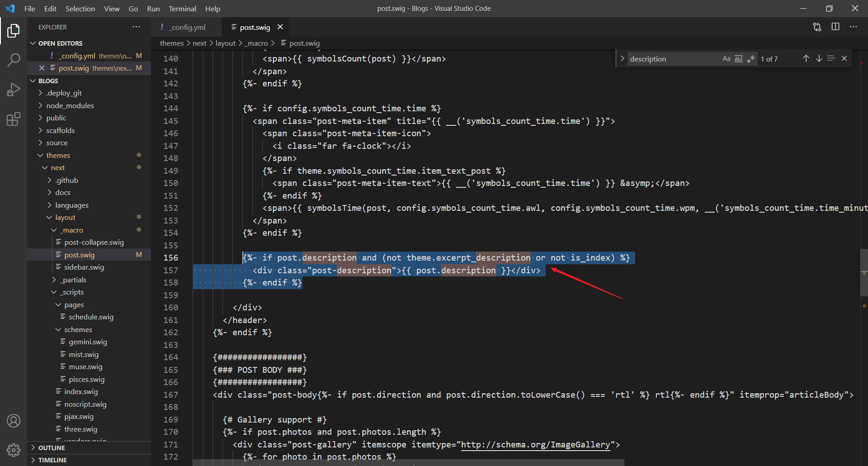Open the Manage gear menu
This screenshot has width=868, height=466.
coord(14,450)
